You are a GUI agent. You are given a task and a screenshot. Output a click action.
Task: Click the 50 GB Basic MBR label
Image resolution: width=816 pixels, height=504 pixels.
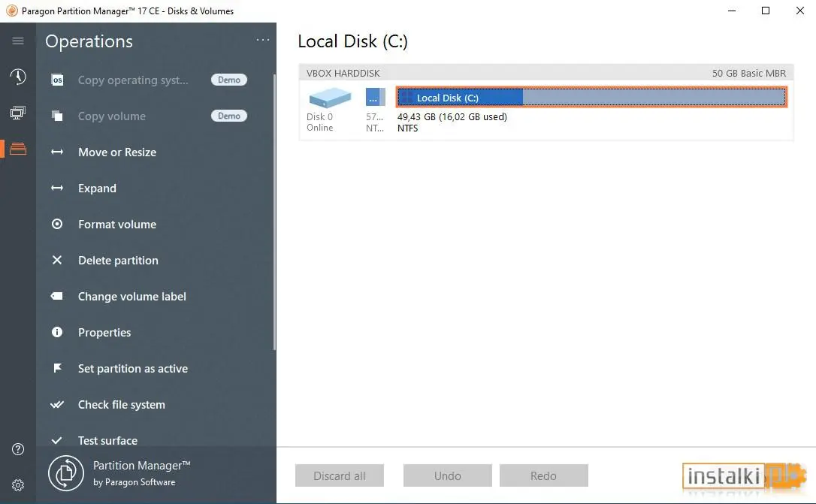pyautogui.click(x=749, y=74)
